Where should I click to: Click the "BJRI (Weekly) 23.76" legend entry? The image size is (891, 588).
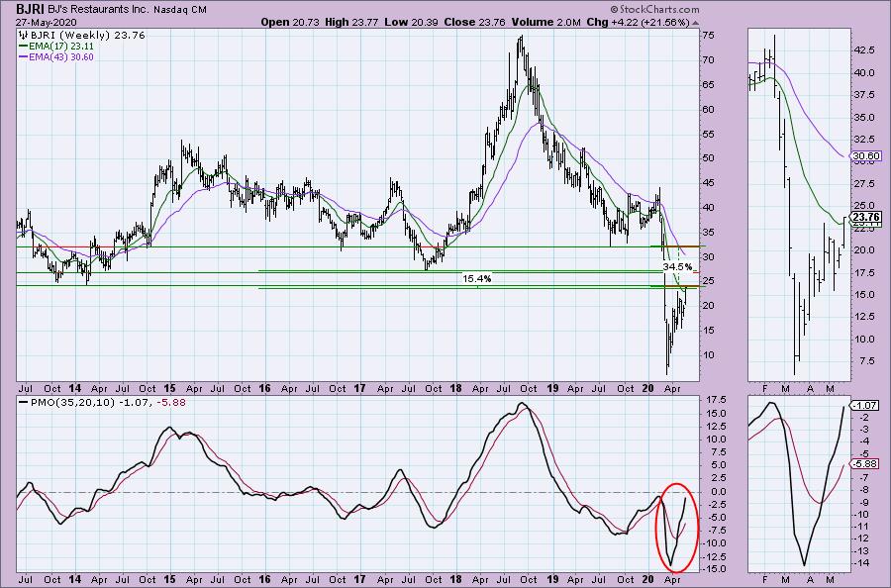pos(86,36)
